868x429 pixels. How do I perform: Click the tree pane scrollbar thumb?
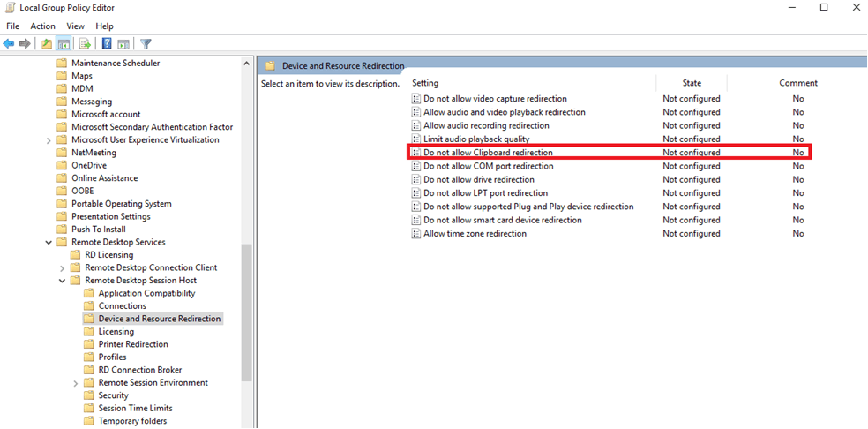[x=247, y=311]
